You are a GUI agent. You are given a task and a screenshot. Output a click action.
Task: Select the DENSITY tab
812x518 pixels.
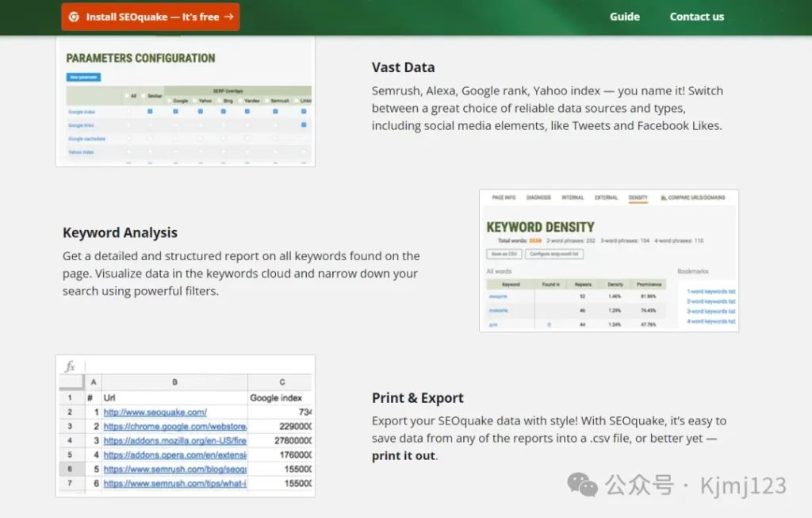coord(638,198)
